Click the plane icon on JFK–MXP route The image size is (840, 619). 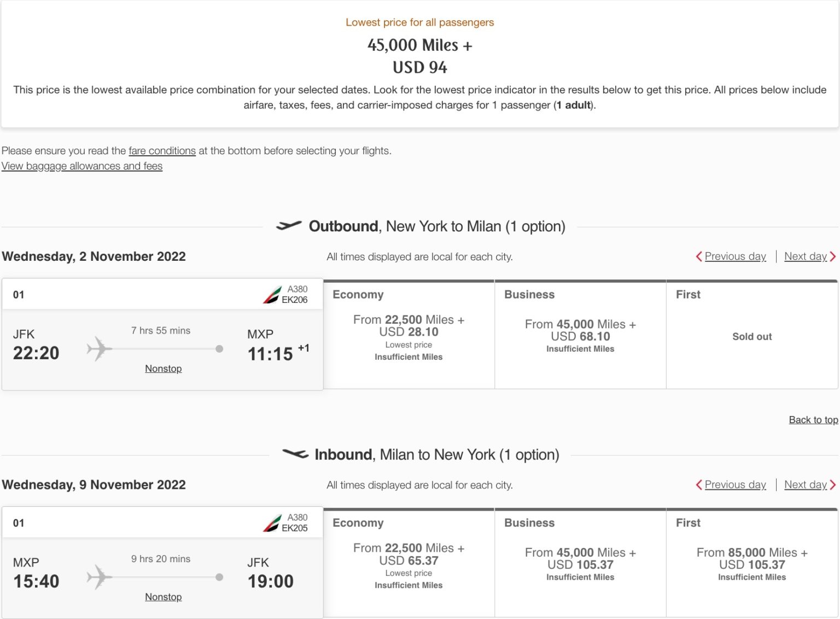point(99,349)
